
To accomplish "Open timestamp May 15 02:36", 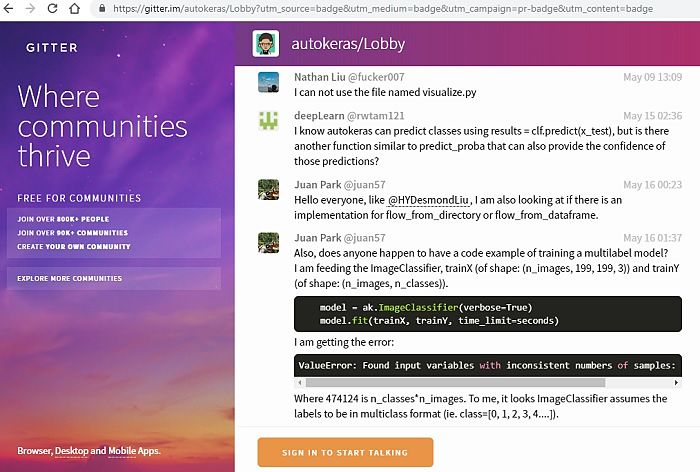I will click(653, 116).
